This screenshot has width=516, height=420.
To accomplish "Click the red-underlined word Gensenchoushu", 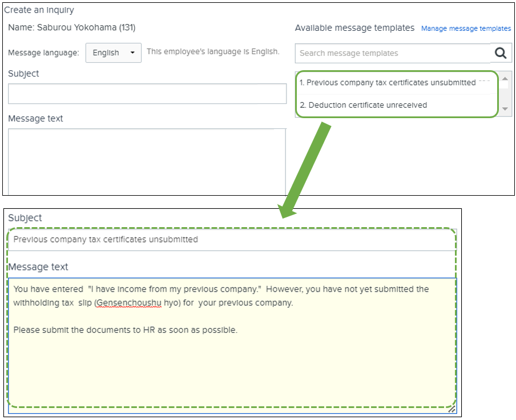I will click(129, 303).
